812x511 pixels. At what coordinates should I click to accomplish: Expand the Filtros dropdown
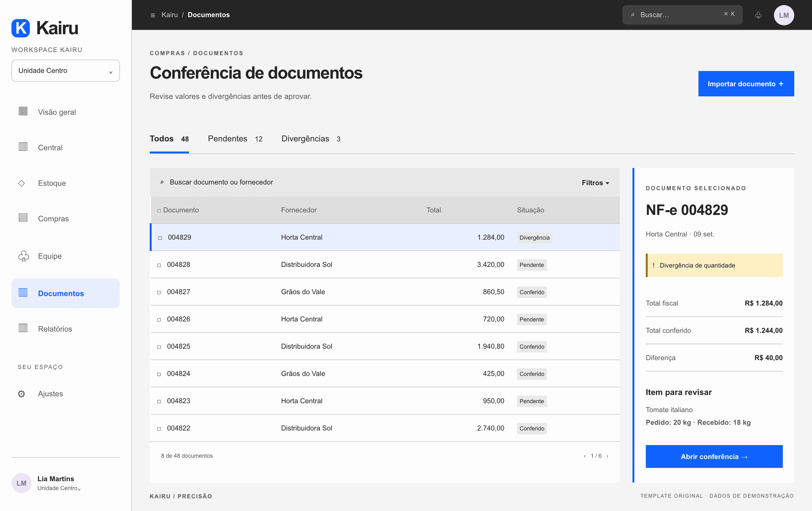(x=595, y=183)
